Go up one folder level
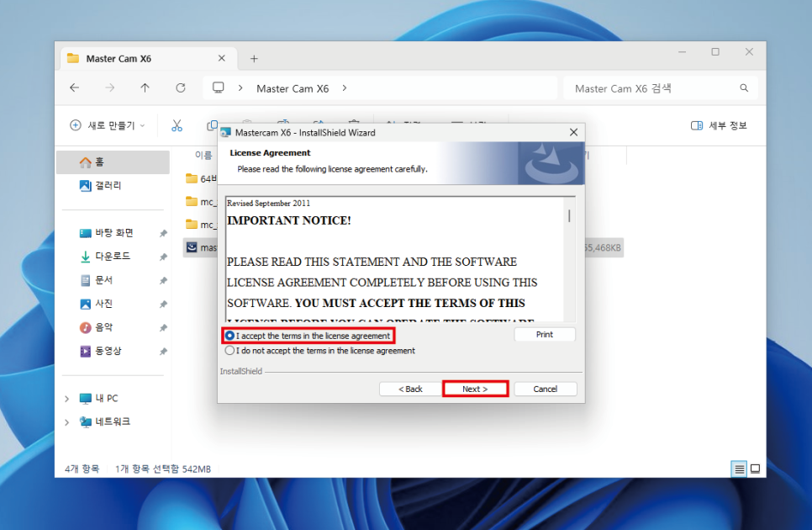This screenshot has width=812, height=530. (x=145, y=88)
